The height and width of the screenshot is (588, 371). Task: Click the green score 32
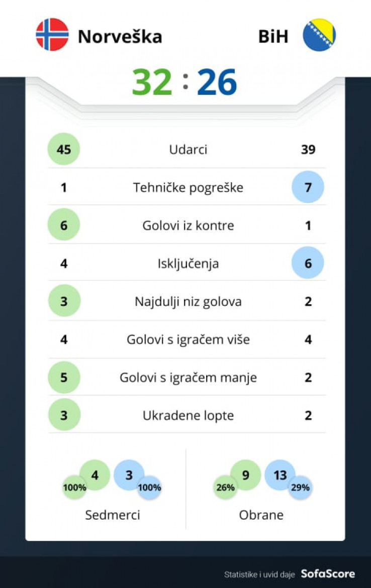pyautogui.click(x=152, y=82)
